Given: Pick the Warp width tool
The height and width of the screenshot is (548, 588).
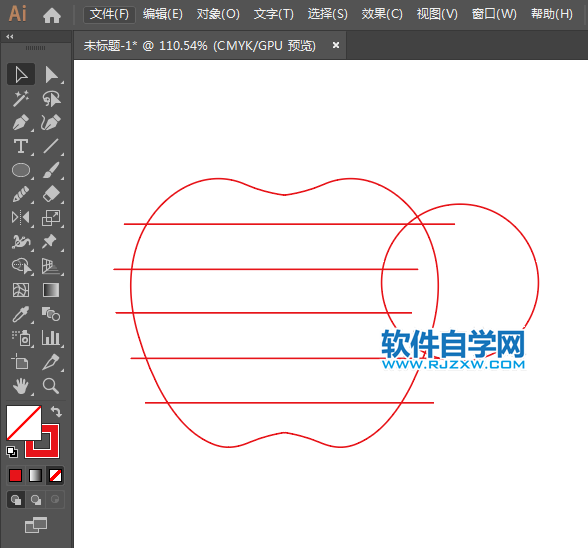Looking at the screenshot, I should click(21, 242).
